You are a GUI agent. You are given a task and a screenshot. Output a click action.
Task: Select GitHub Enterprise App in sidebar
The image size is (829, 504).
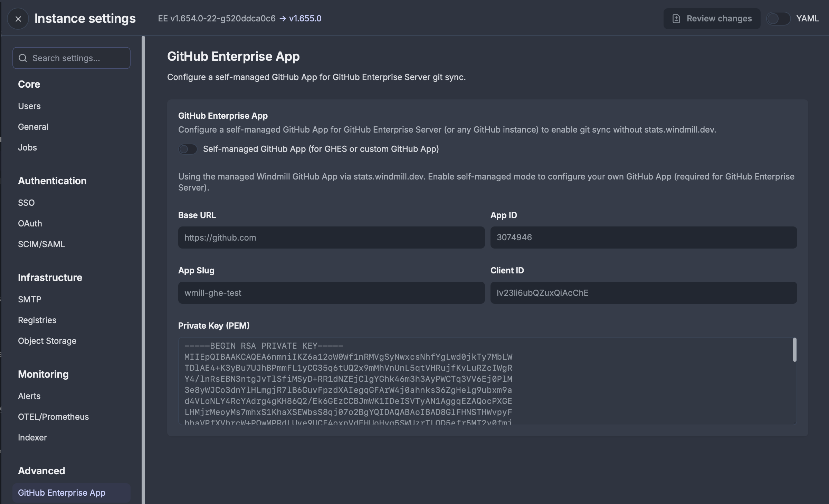pos(62,493)
